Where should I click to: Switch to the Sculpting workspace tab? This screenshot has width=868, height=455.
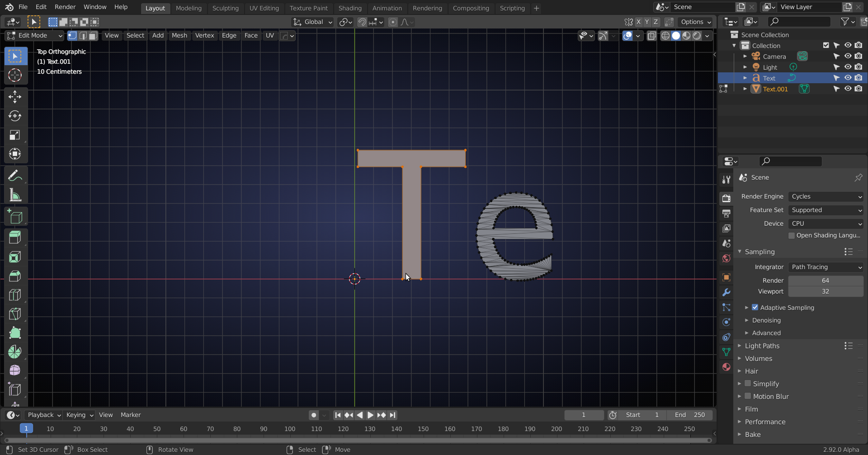[225, 8]
